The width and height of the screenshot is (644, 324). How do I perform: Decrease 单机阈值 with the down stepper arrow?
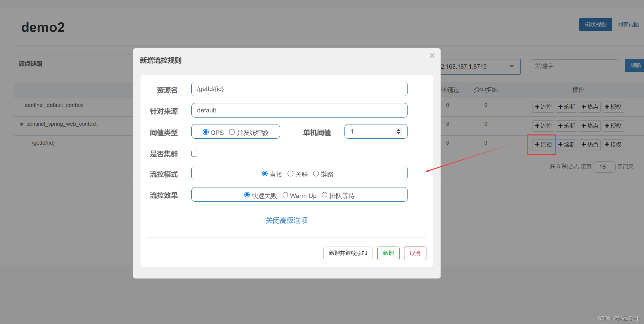pyautogui.click(x=398, y=133)
